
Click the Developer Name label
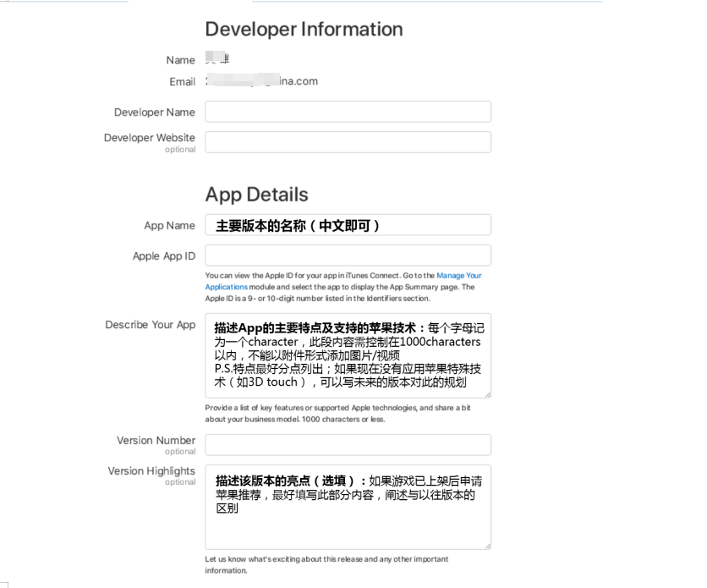155,113
